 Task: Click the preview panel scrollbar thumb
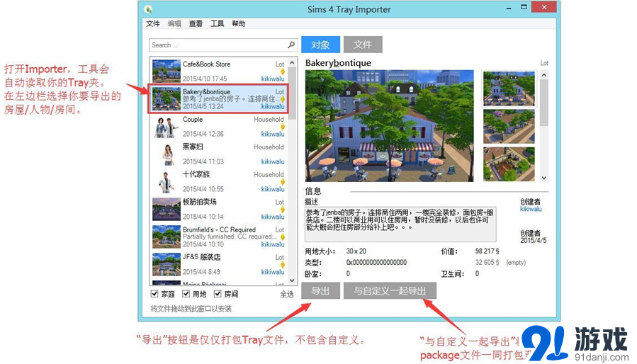pyautogui.click(x=544, y=103)
